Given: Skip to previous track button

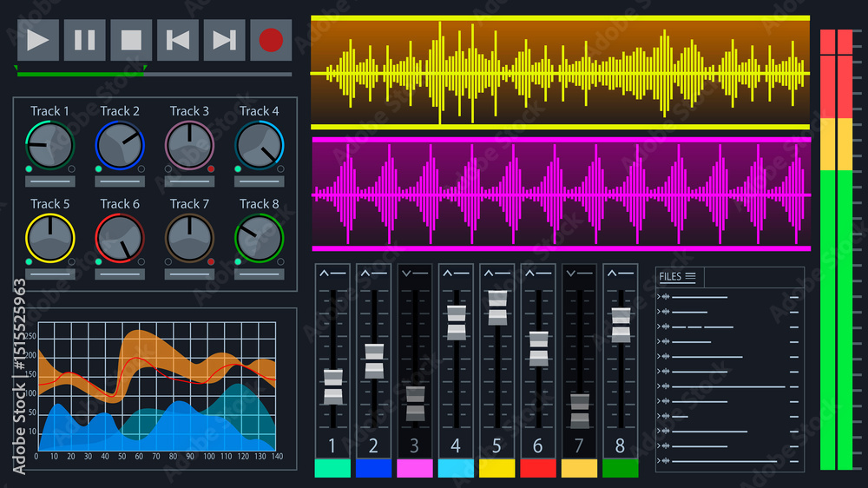Looking at the screenshot, I should point(178,40).
